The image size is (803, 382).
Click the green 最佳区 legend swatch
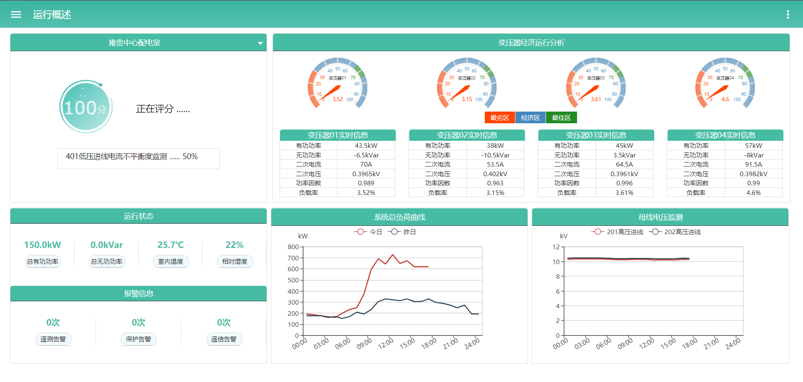coord(561,118)
